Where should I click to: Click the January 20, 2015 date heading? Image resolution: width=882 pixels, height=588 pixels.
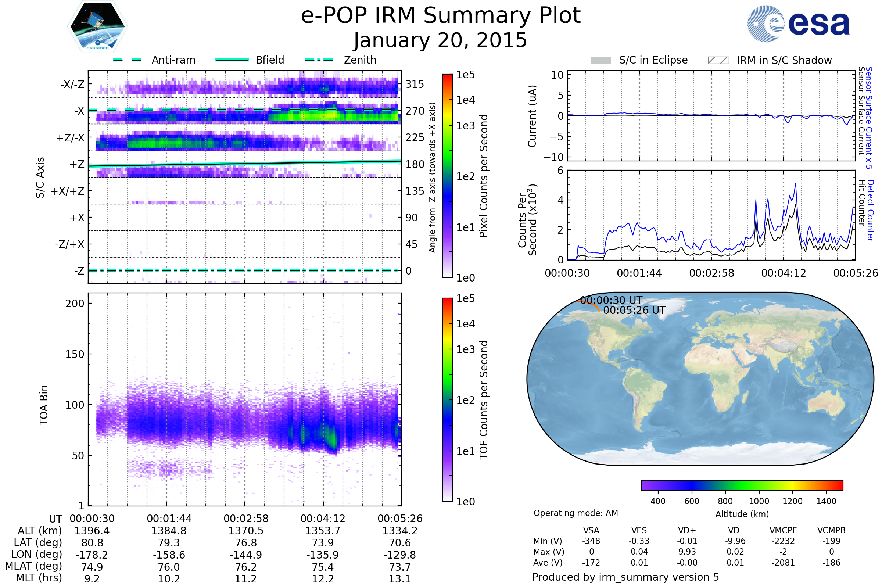click(x=441, y=40)
